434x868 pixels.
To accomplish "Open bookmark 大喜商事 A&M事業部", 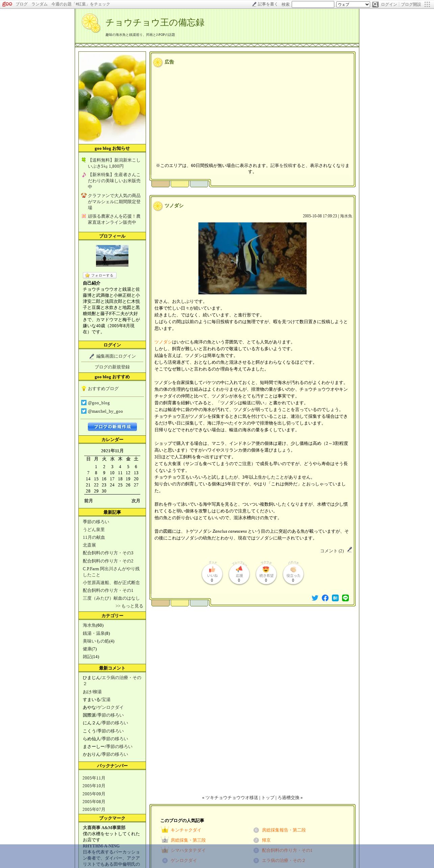I will coord(104,827).
